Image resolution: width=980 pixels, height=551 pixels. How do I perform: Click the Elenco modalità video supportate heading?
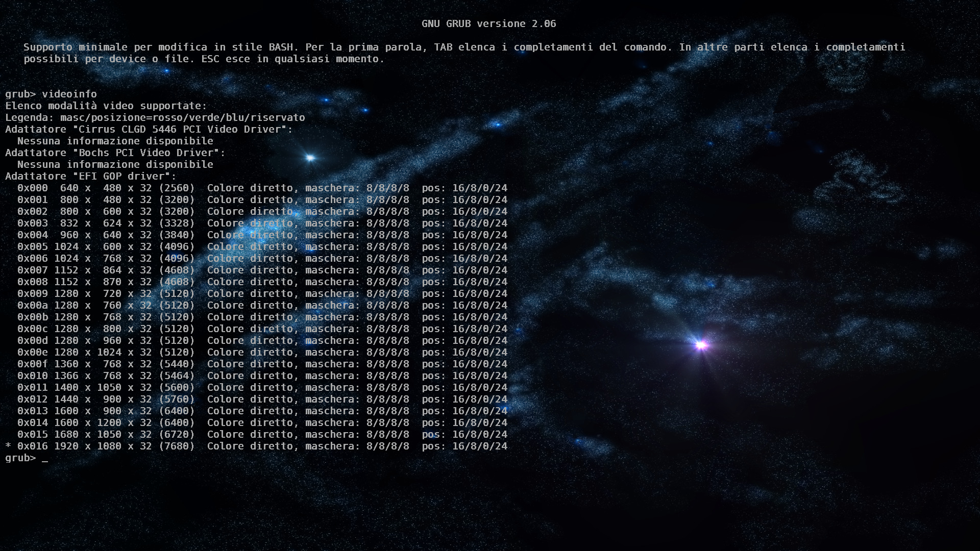(106, 106)
